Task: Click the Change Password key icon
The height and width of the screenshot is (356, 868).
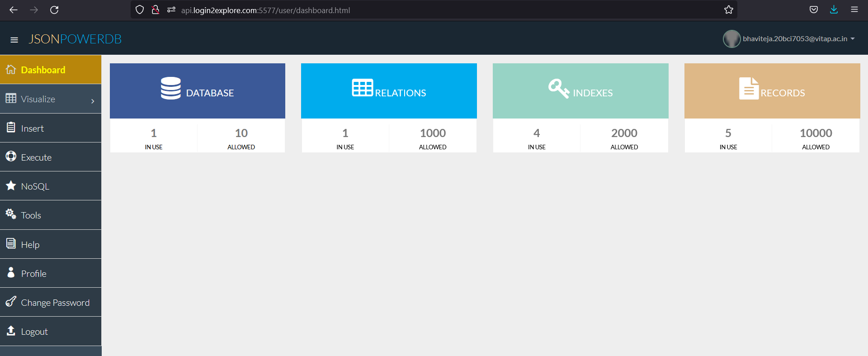Action: 11,301
